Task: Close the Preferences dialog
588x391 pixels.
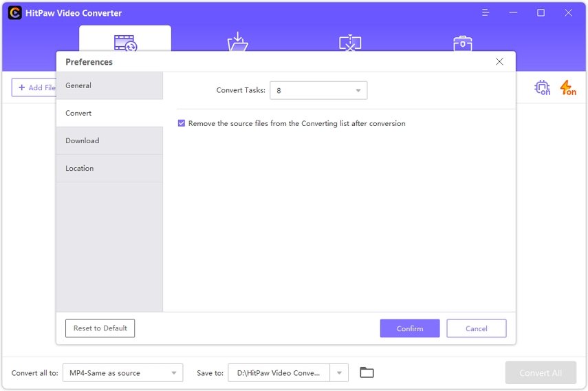Action: [499, 61]
